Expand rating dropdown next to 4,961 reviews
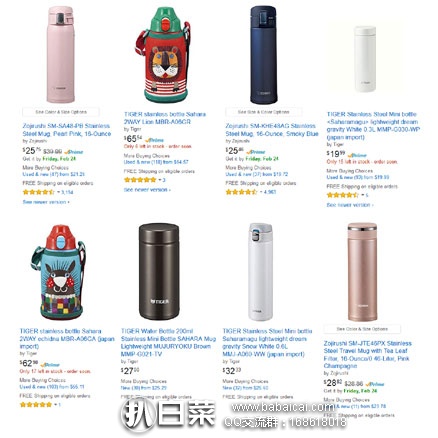This screenshot has width=438, height=438. [261, 192]
